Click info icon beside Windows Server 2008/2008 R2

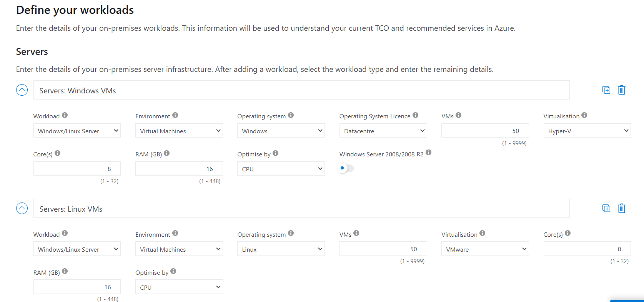click(429, 153)
